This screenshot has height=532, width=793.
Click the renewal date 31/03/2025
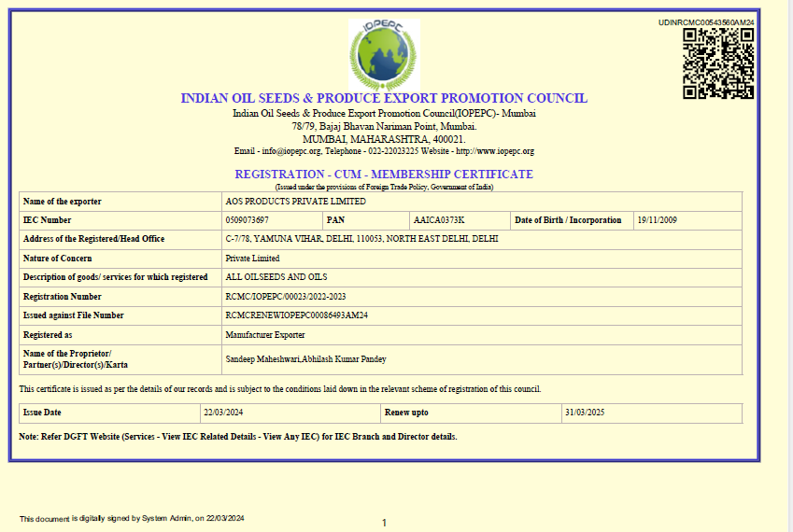pos(585,413)
